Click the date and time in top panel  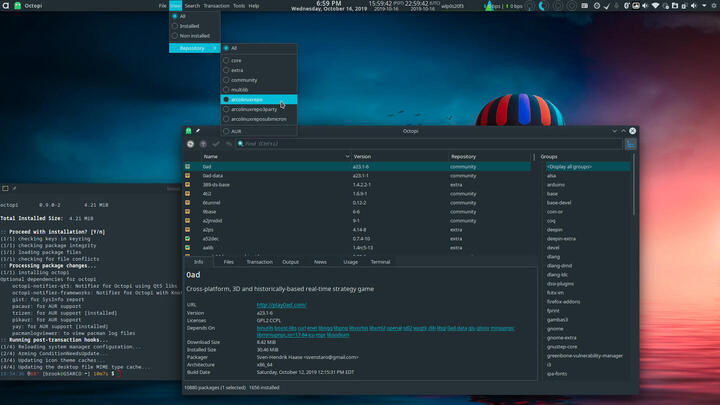coord(329,6)
